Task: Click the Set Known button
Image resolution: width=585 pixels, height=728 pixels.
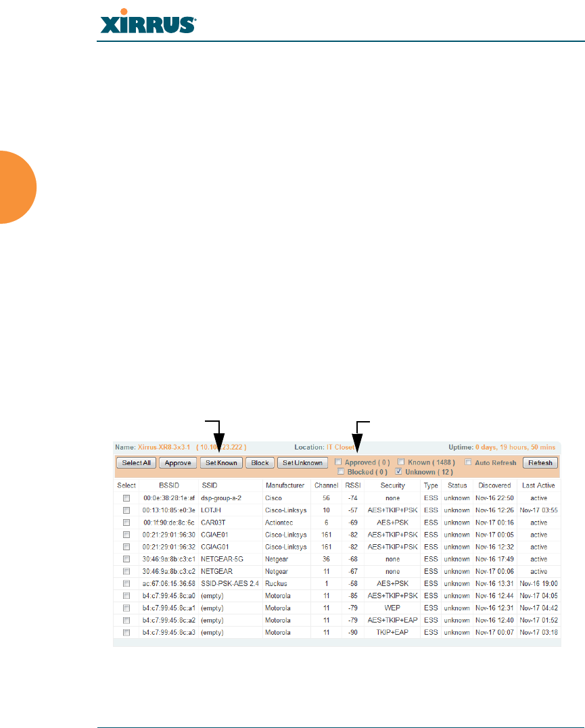Action: (221, 463)
